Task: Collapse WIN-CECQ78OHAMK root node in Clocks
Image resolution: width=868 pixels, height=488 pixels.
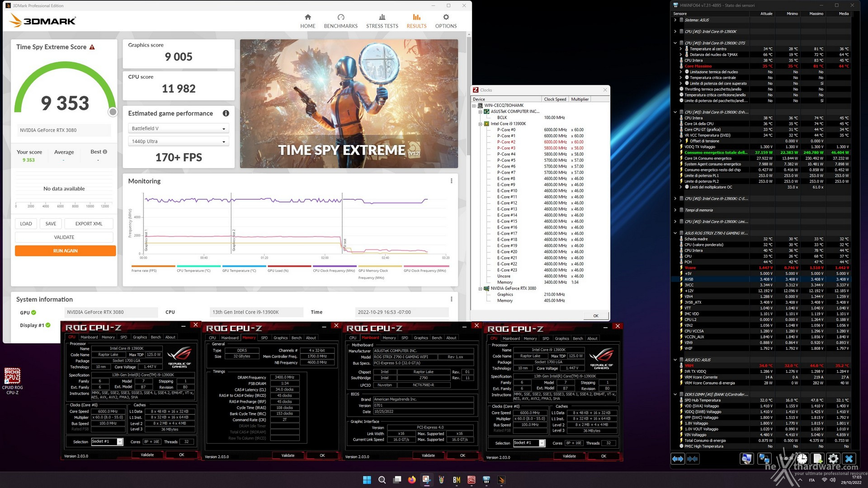Action: tap(474, 106)
